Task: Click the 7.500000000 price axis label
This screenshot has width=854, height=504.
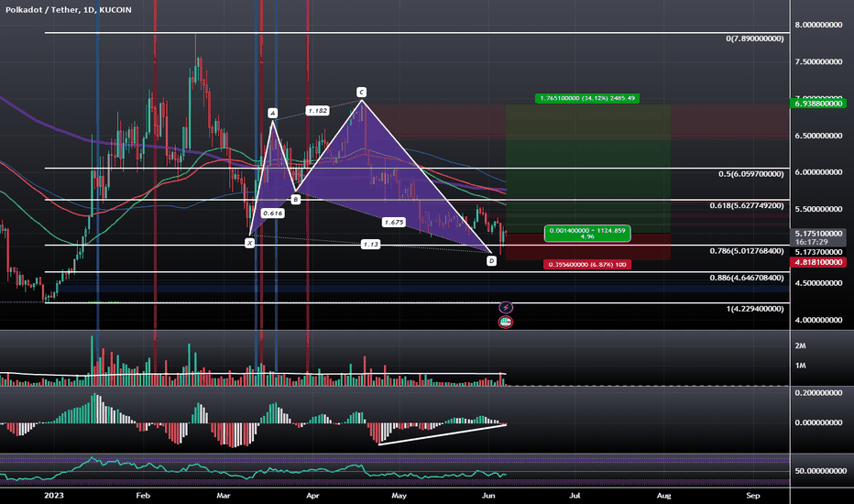Action: pos(818,61)
